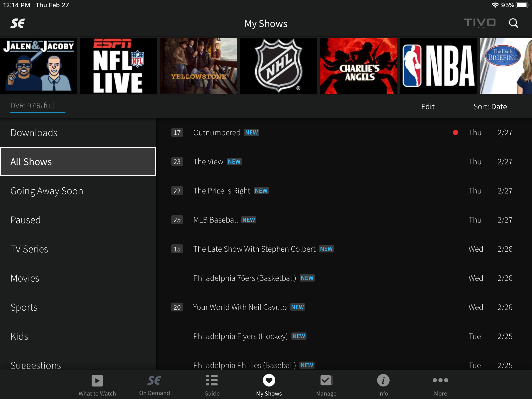The height and width of the screenshot is (399, 532).
Task: Select Movies category
Action: 78,278
